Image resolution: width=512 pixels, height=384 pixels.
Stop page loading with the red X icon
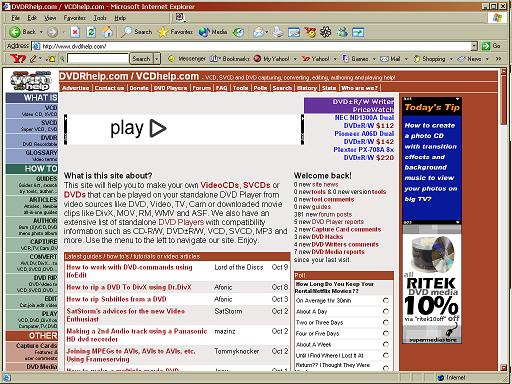click(x=75, y=32)
